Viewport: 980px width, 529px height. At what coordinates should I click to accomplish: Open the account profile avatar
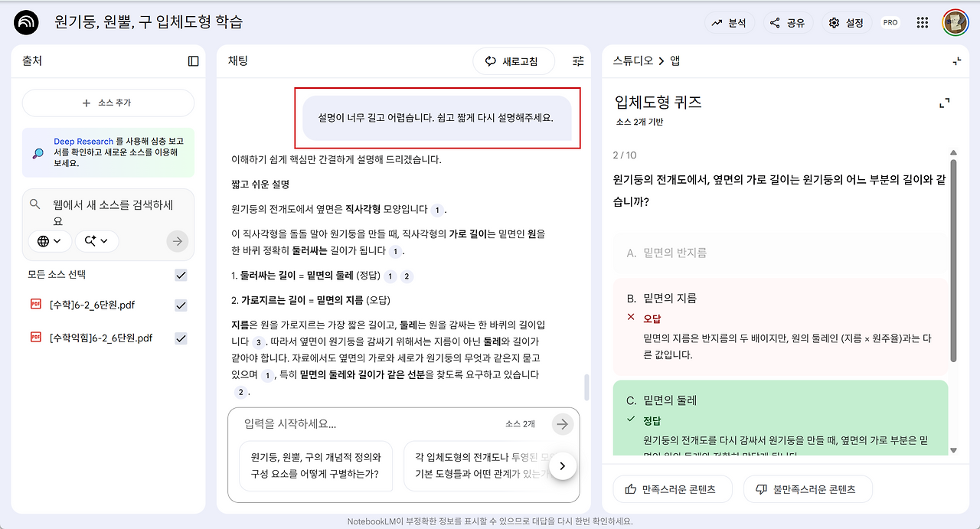point(955,23)
